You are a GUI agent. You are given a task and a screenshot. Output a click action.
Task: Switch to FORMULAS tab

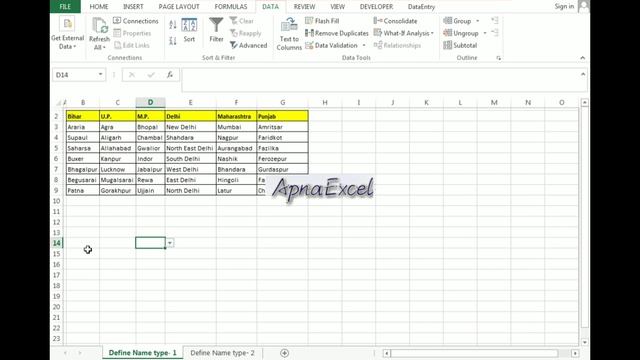pos(231,7)
